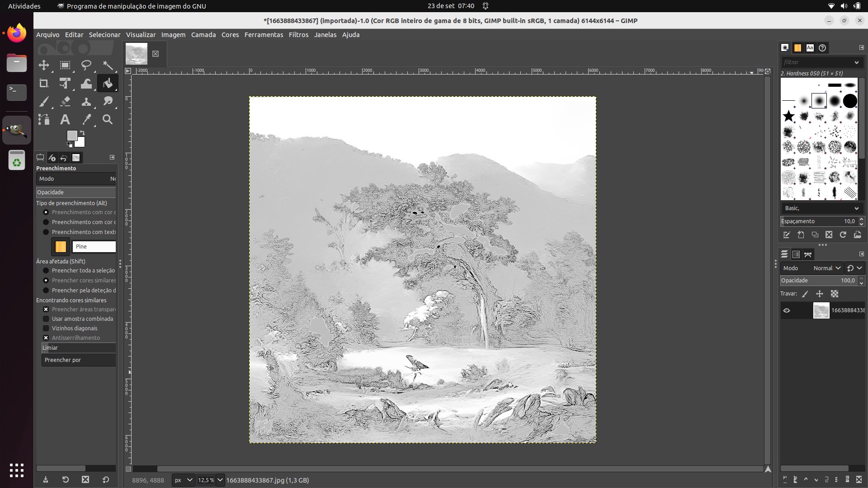Open the 'Preencher por' dropdown
868x488 pixels.
[79, 360]
